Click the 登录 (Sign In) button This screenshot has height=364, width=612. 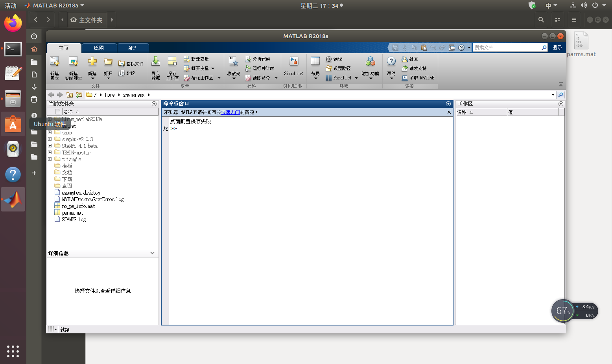coord(558,48)
